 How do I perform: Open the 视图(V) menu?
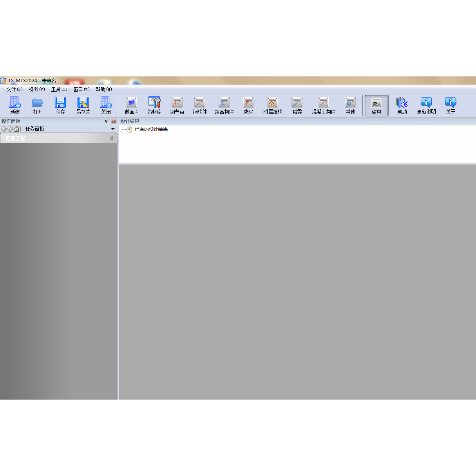click(36, 89)
